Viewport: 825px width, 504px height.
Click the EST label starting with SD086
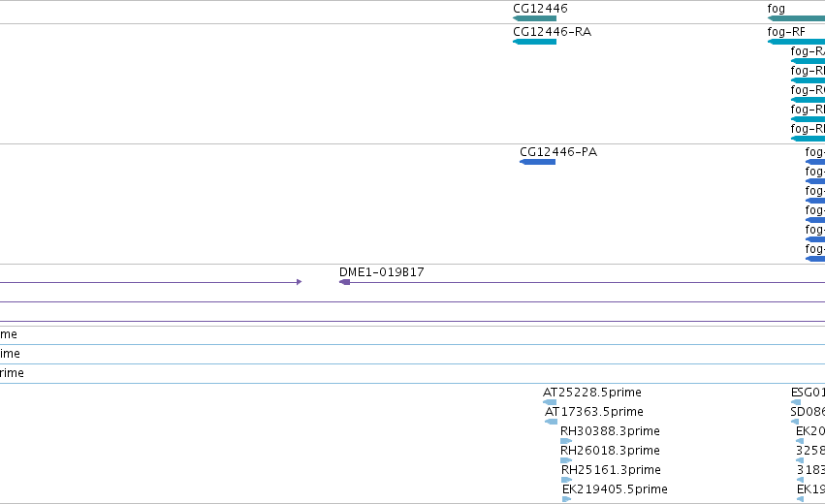(x=808, y=411)
